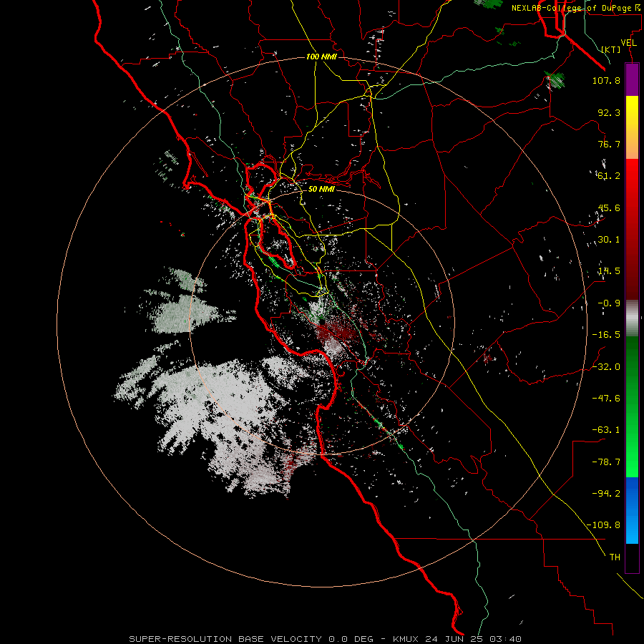This screenshot has height=644, width=644.
Task: Select the gray near-zero segment of color bar
Action: pyautogui.click(x=632, y=318)
